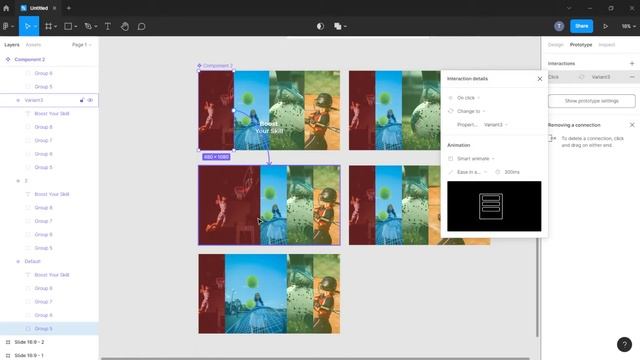Open the zoom level dropdown
This screenshot has width=640, height=360.
click(x=629, y=26)
